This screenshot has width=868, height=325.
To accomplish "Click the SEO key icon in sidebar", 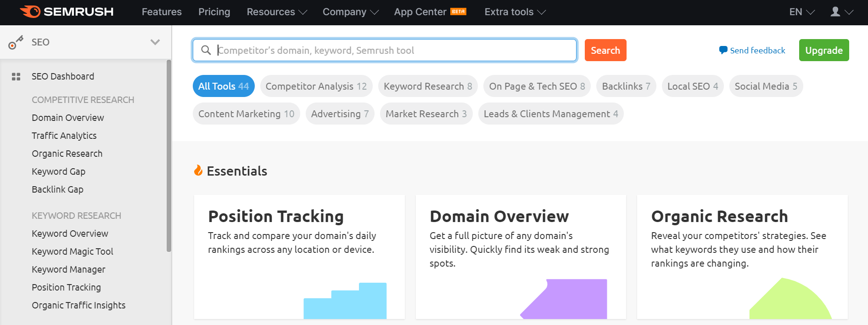I will [16, 42].
